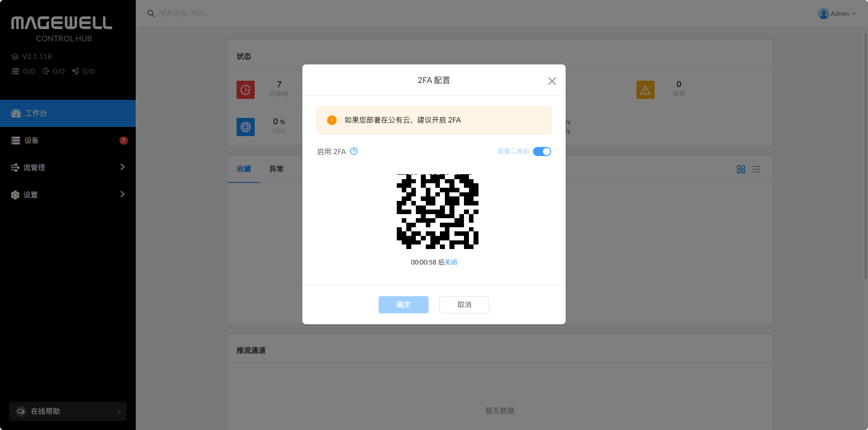Open the 工作台 dashboard menu item
868x430 pixels.
[68, 113]
